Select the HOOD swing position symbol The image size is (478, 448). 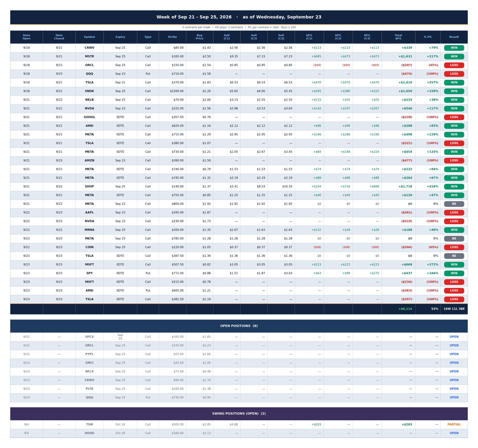[x=89, y=433]
